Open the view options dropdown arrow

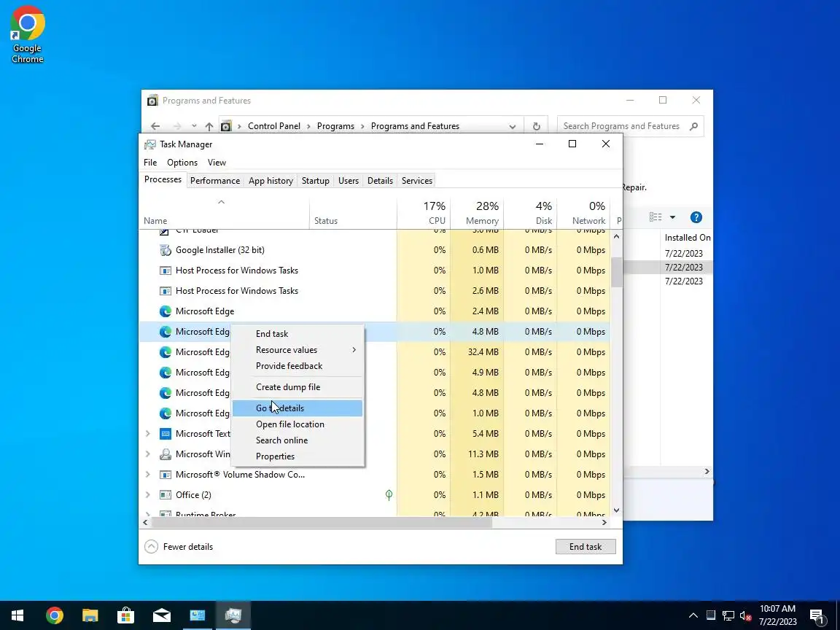(672, 217)
